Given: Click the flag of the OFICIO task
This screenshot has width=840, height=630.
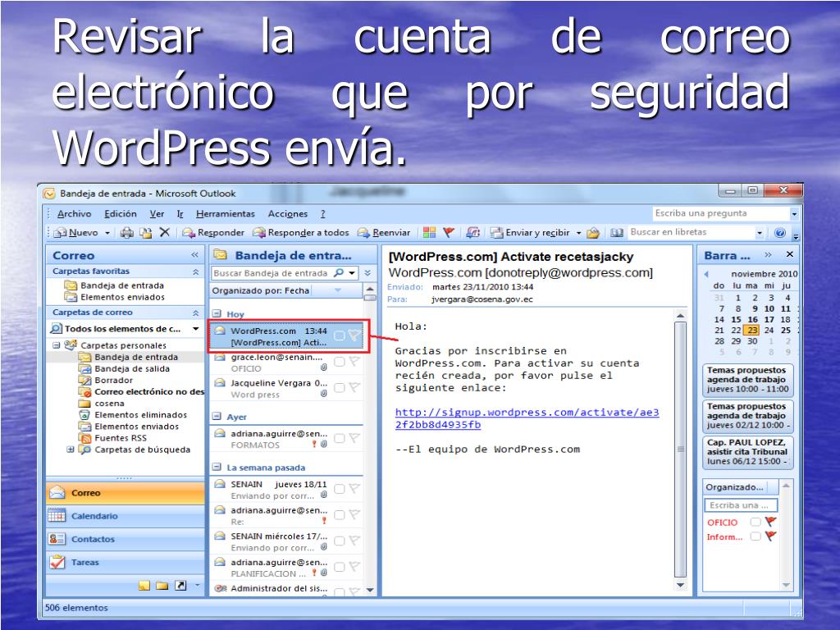Looking at the screenshot, I should coord(770,521).
